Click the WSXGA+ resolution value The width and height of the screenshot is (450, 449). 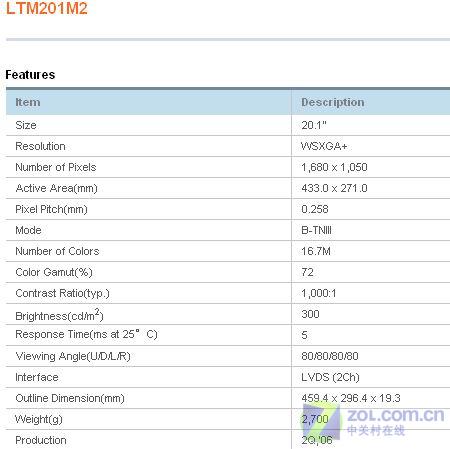pos(324,146)
